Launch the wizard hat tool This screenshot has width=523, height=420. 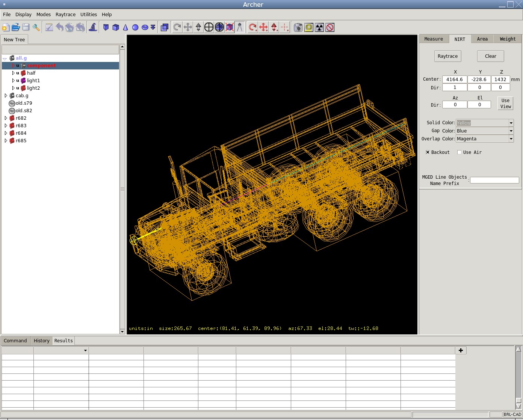click(93, 27)
